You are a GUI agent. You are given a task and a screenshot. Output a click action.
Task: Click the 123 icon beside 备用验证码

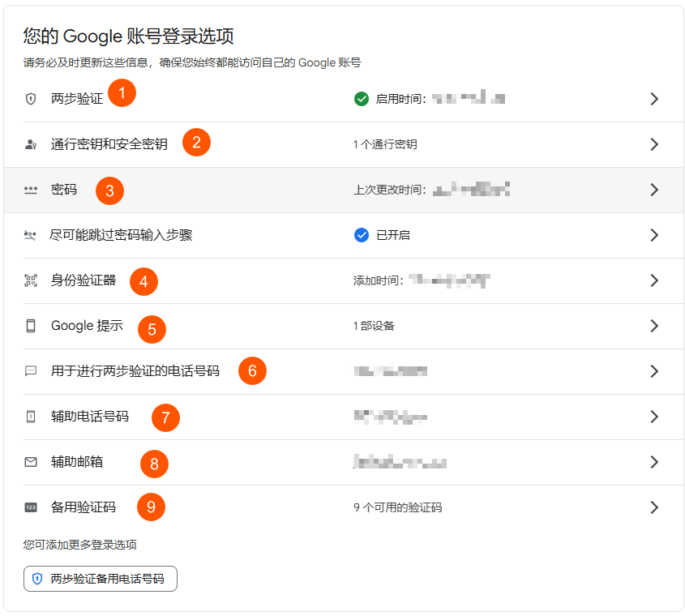click(31, 507)
